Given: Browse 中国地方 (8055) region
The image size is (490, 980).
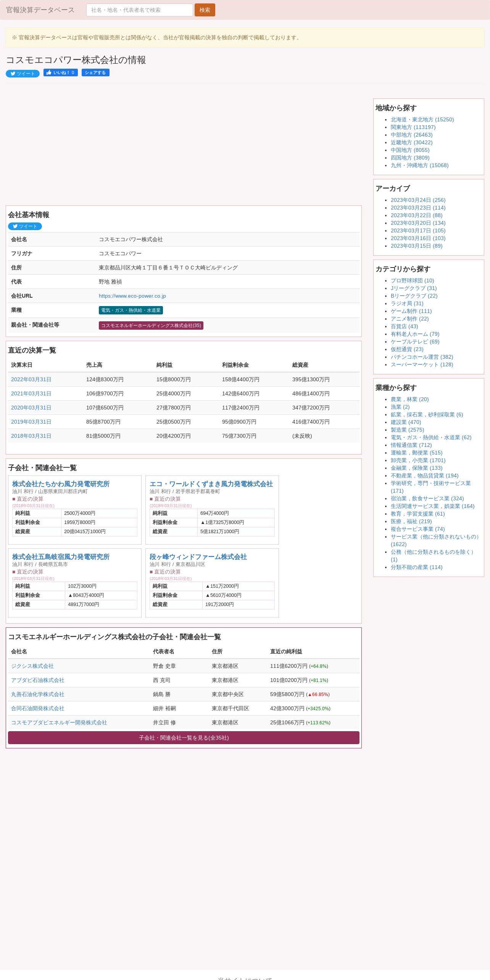Looking at the screenshot, I should tap(410, 150).
